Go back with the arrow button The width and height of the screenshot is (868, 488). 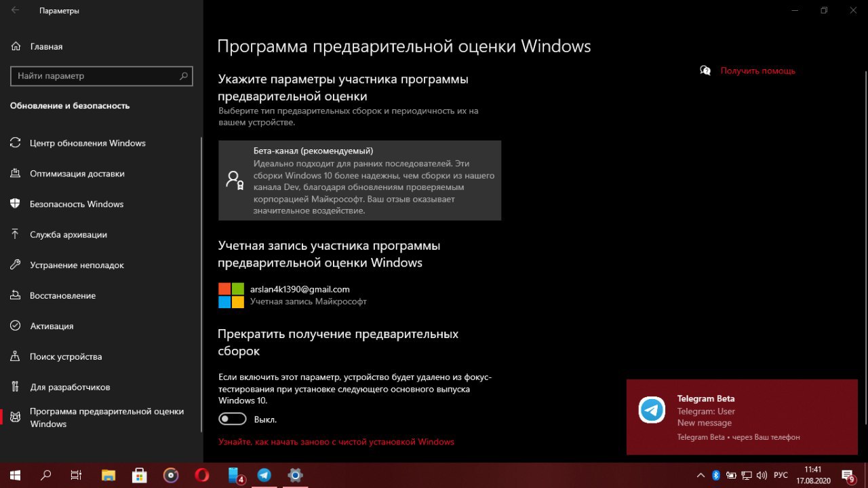click(x=15, y=11)
